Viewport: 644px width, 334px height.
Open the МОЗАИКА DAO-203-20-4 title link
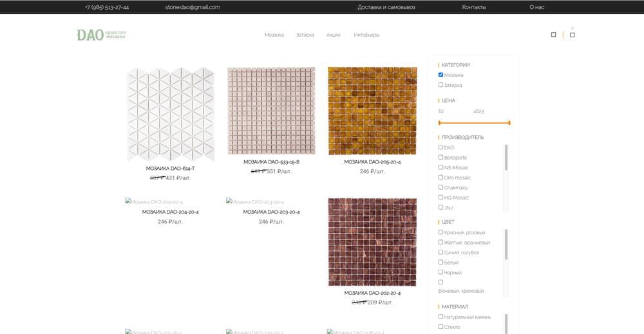tap(272, 212)
